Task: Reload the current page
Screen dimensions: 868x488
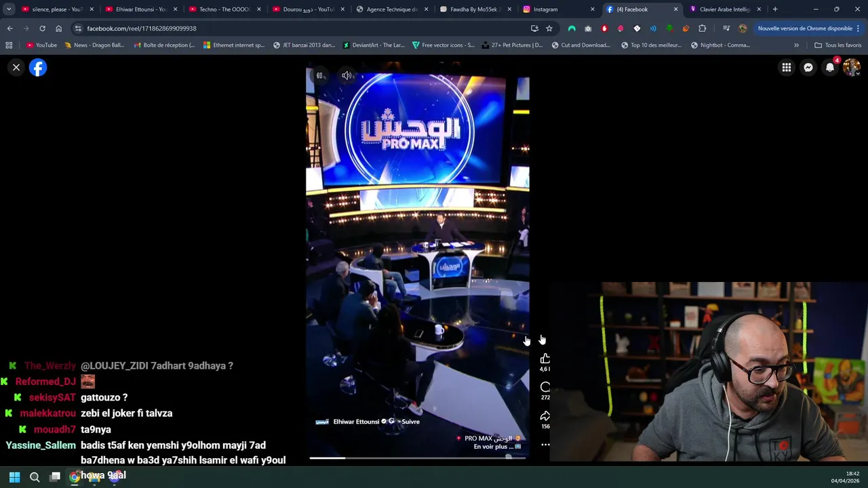Action: click(42, 28)
